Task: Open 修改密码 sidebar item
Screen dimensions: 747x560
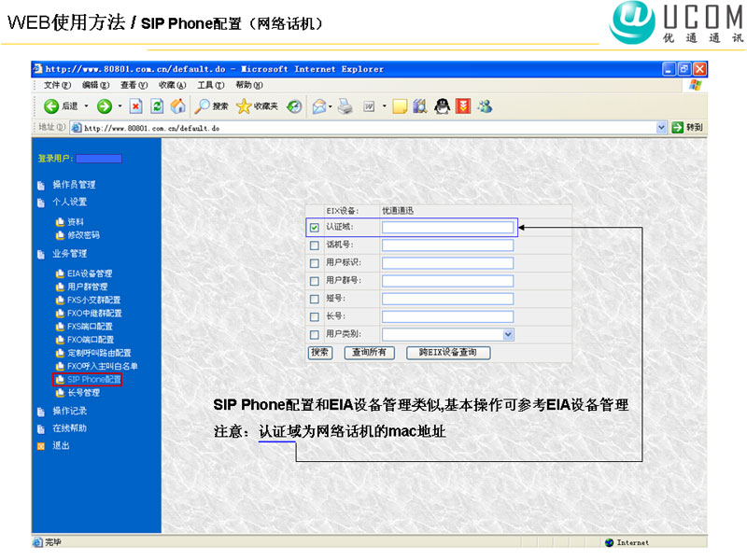Action: (83, 235)
